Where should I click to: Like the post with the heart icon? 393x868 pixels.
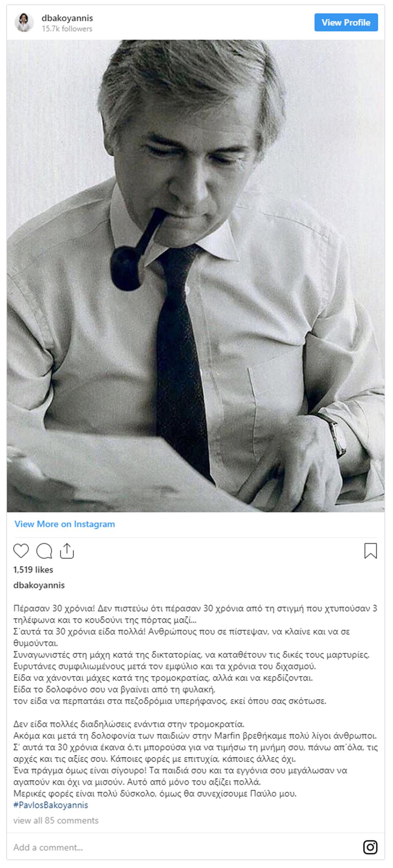tap(21, 551)
